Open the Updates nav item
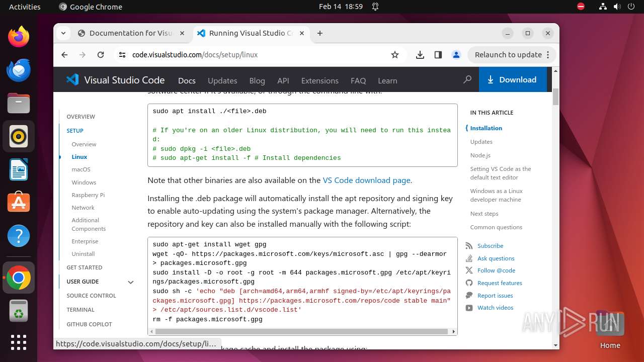The width and height of the screenshot is (644, 362). 222,80
